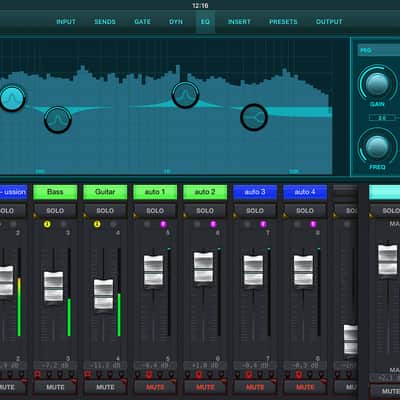Switch to the DYN tab
The width and height of the screenshot is (400, 400).
pyautogui.click(x=176, y=22)
